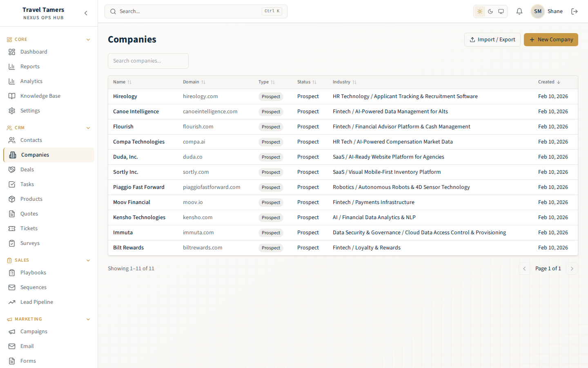Viewport: 588px width, 368px height.
Task: Open the Dashboard from the sidebar icon
Action: coord(11,52)
